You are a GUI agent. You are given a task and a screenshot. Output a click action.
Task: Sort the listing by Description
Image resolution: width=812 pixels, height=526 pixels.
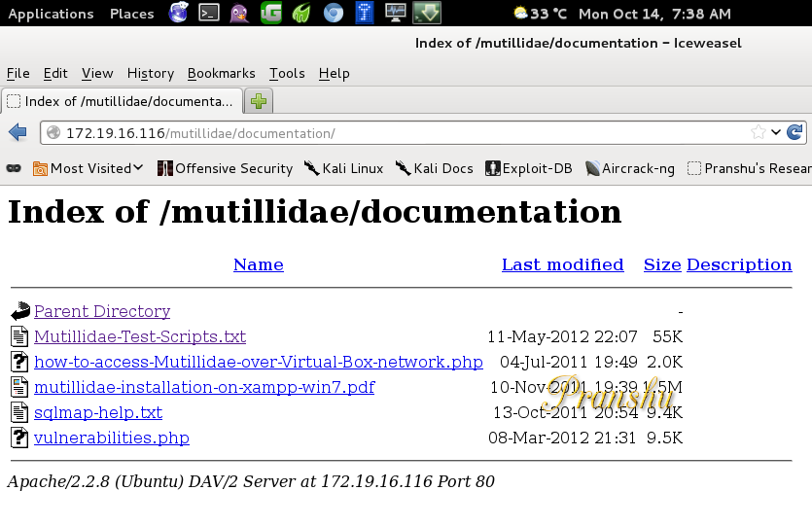pyautogui.click(x=739, y=264)
